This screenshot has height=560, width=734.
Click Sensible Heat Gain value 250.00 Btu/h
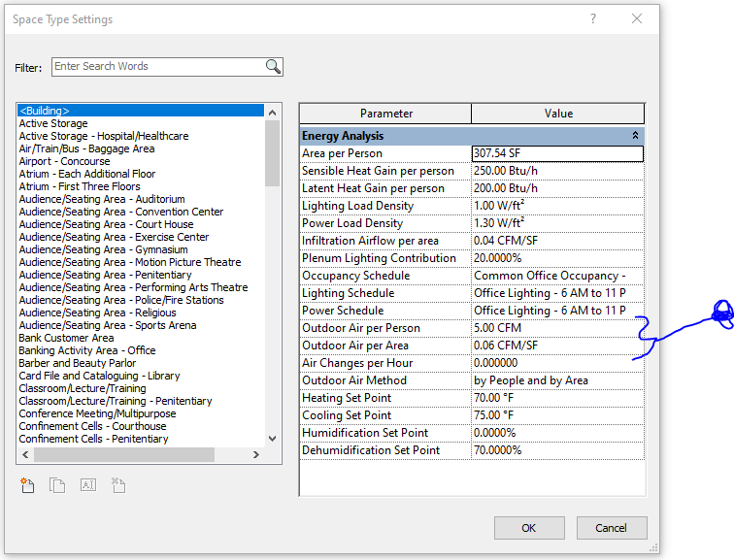(557, 171)
